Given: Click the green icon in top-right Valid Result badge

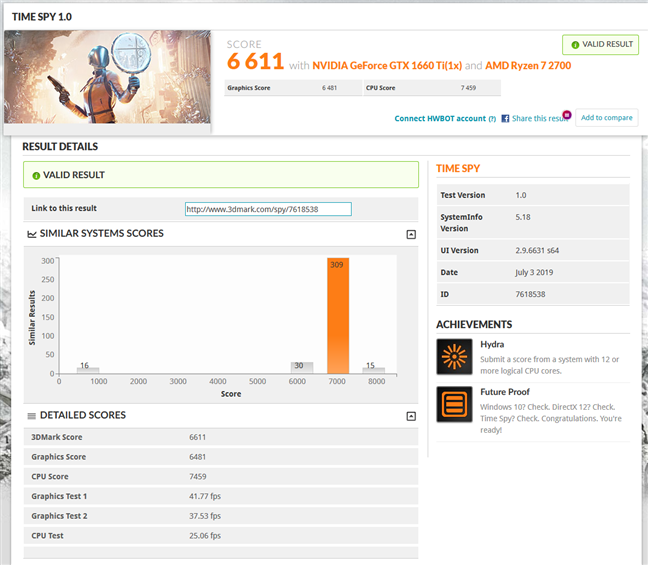Looking at the screenshot, I should pos(575,45).
